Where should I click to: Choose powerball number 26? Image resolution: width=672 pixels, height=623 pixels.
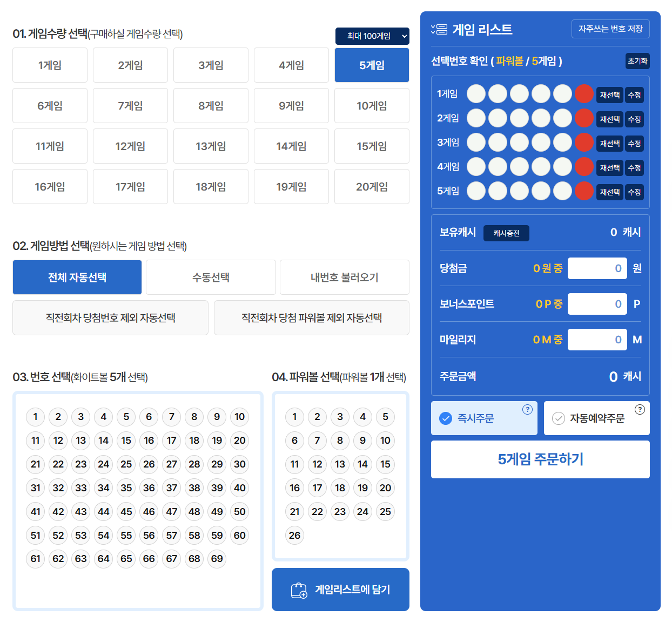coord(295,536)
